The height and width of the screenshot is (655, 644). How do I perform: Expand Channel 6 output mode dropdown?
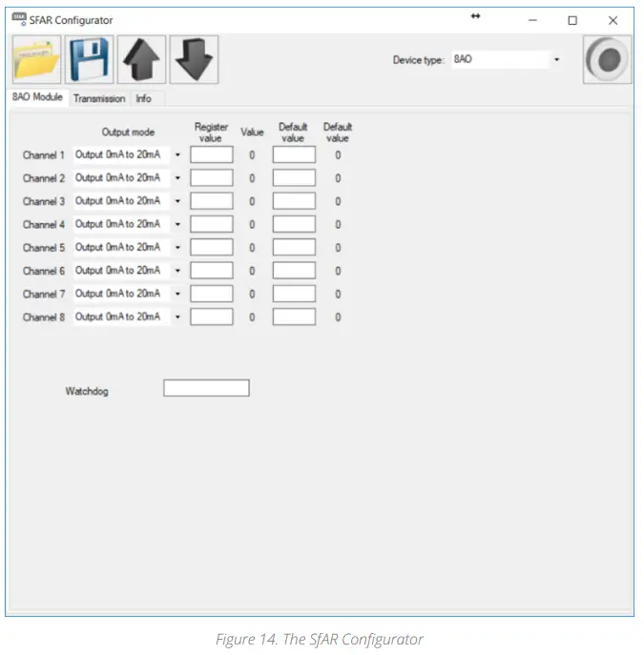click(x=177, y=271)
